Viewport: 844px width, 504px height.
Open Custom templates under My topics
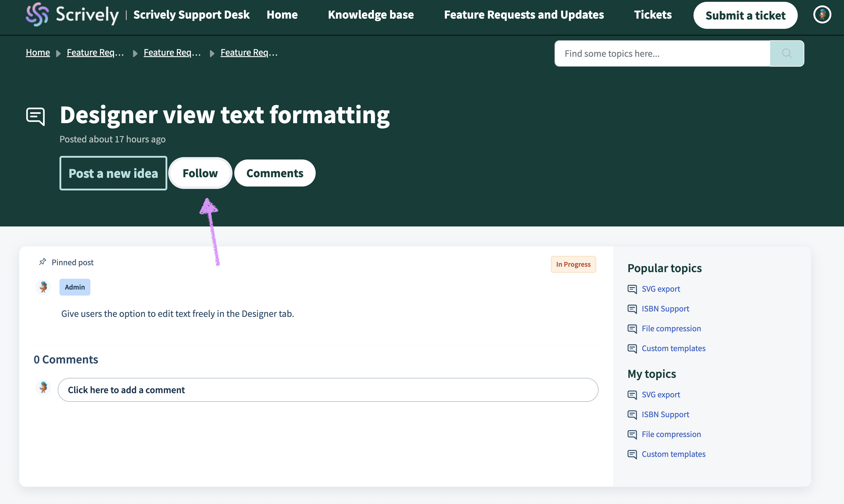pyautogui.click(x=673, y=454)
